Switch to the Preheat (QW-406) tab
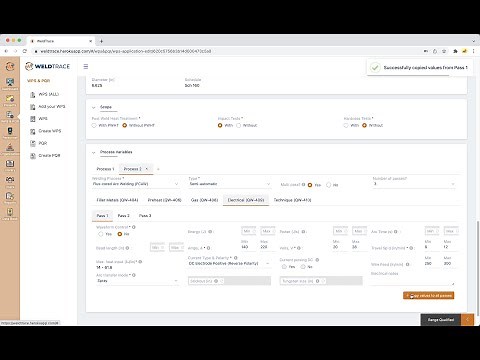The image size is (480, 360). [164, 200]
